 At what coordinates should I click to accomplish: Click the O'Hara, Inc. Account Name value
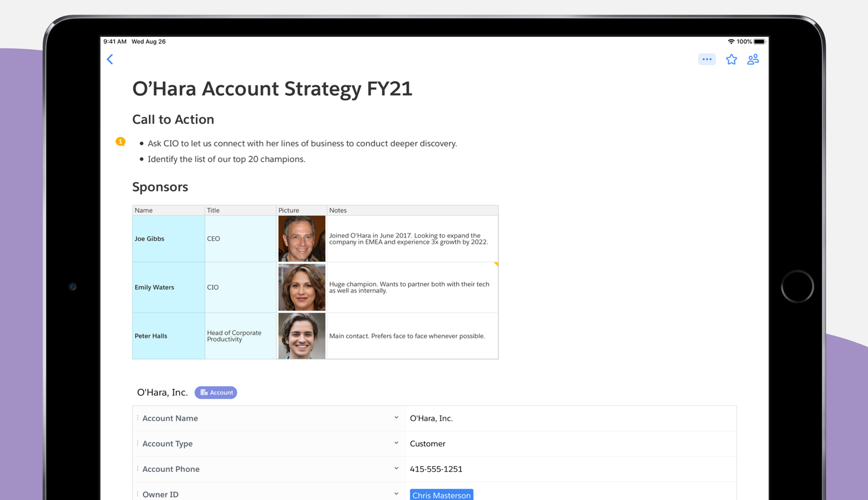click(x=431, y=418)
